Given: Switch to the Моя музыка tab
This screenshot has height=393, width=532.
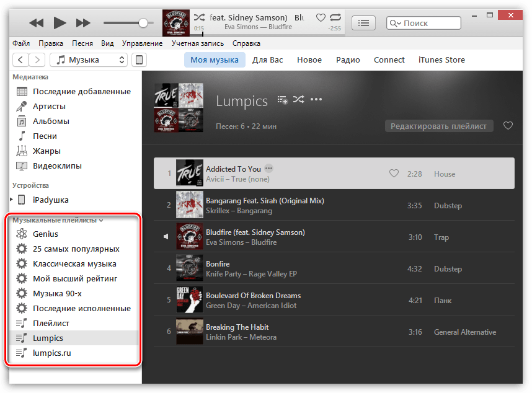Looking at the screenshot, I should [215, 60].
